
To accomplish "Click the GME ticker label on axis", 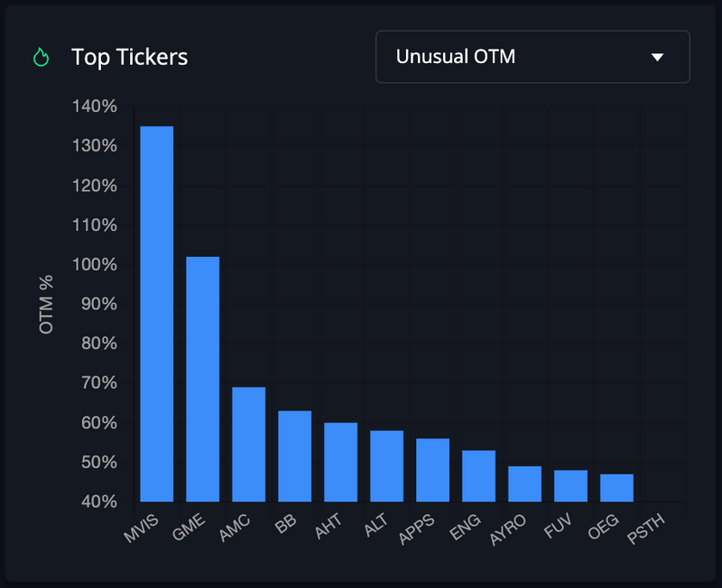I will pyautogui.click(x=188, y=526).
